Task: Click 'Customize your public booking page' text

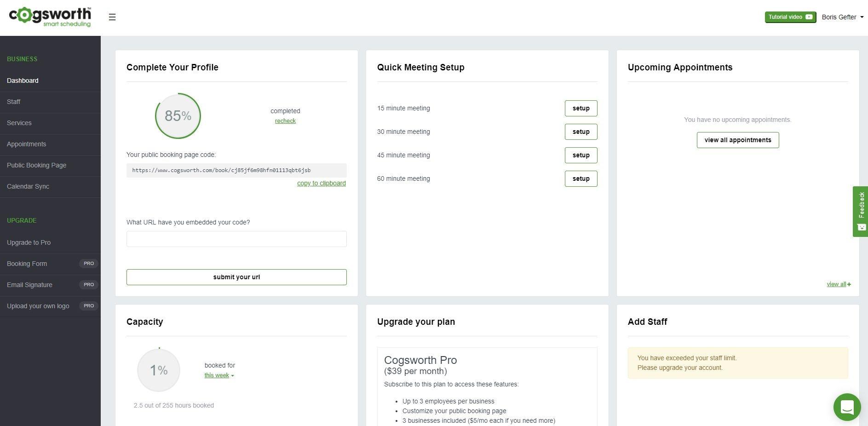Action: tap(454, 411)
